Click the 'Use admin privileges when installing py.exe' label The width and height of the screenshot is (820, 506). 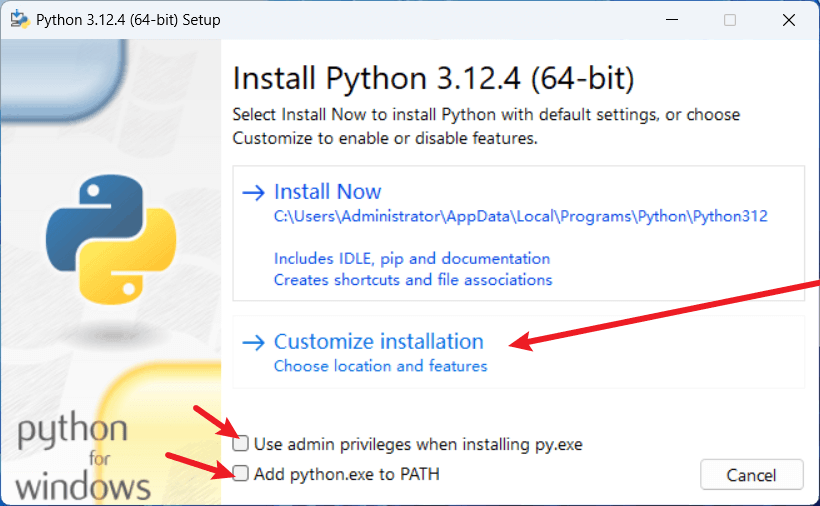point(418,443)
